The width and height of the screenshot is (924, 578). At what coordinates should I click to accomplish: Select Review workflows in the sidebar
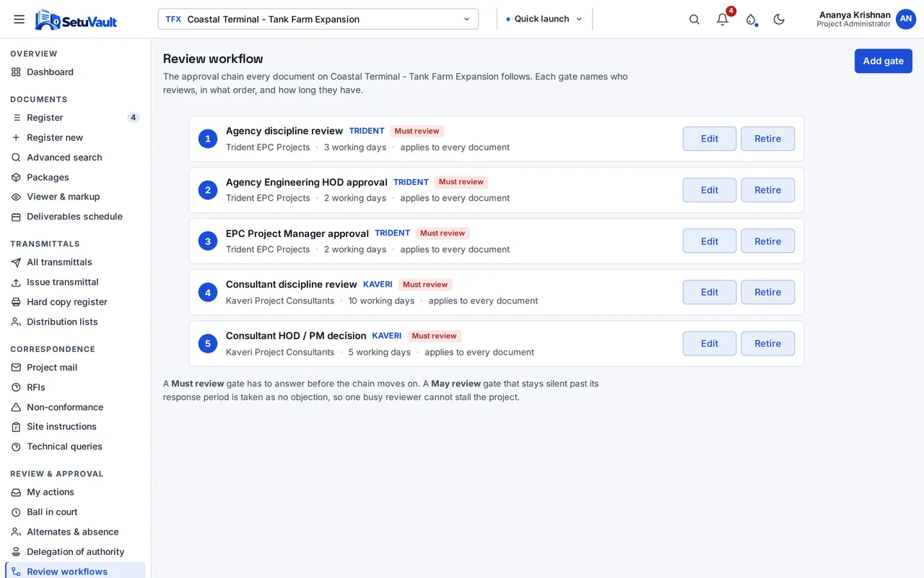[75, 571]
